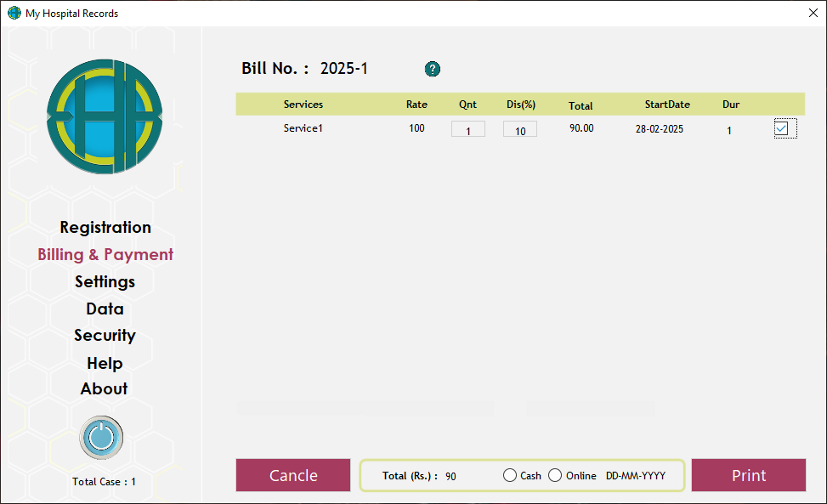Viewport: 827px width, 504px height.
Task: Open the Help page
Action: (105, 363)
